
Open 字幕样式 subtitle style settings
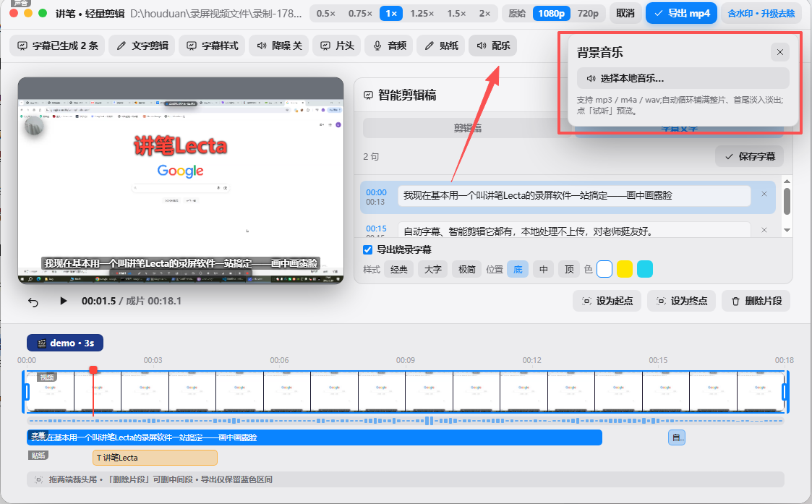212,46
